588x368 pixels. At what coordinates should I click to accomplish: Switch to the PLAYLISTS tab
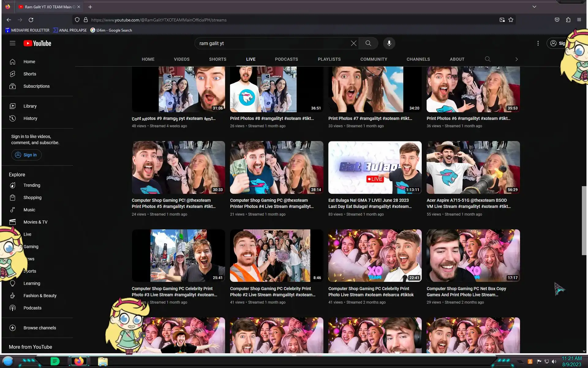(329, 59)
